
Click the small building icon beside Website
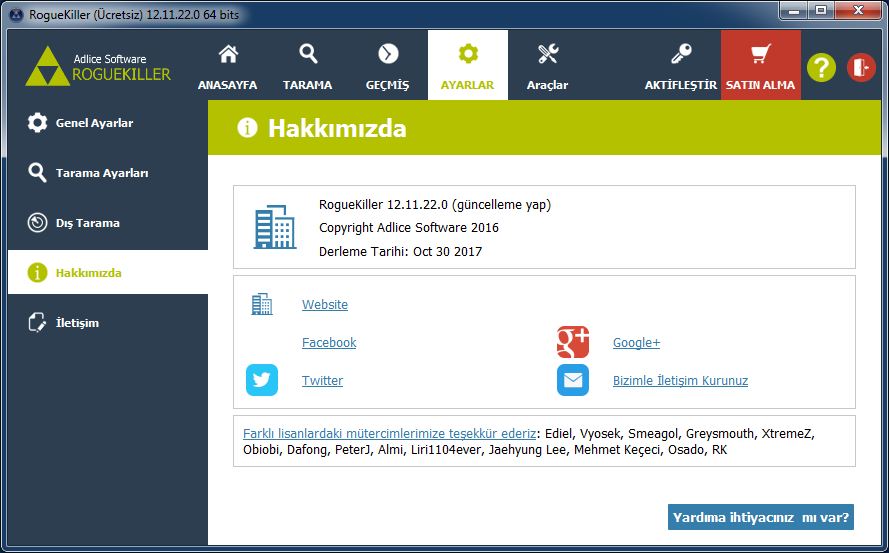pyautogui.click(x=262, y=304)
